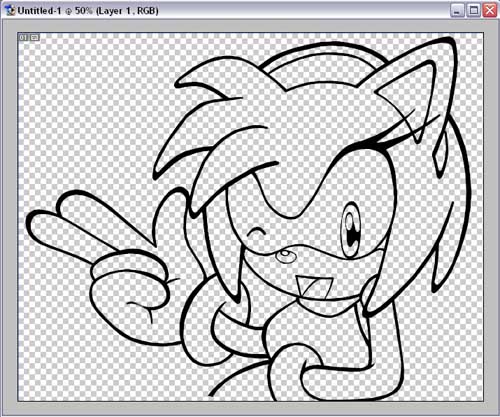Close the Untitled-1 document window
This screenshot has width=500, height=417.
point(490,10)
